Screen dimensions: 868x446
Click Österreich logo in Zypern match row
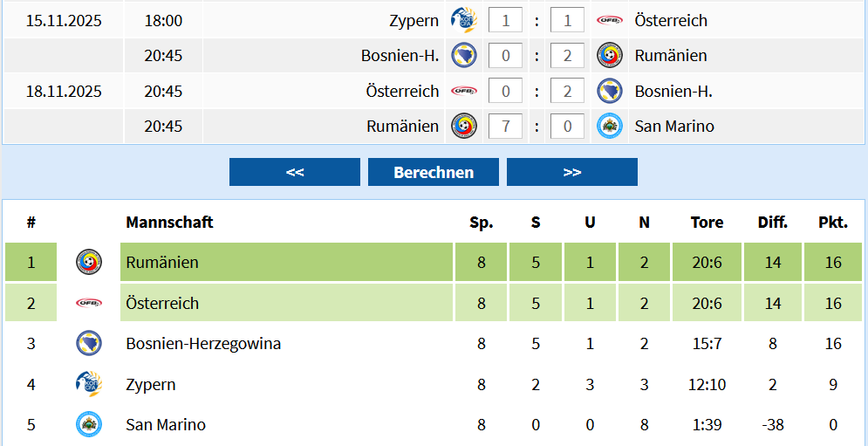tap(609, 20)
